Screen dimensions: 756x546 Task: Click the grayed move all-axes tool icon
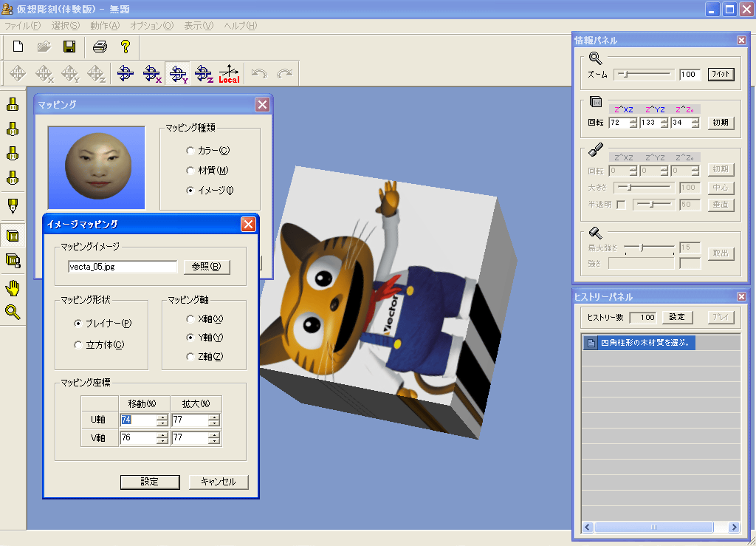18,73
